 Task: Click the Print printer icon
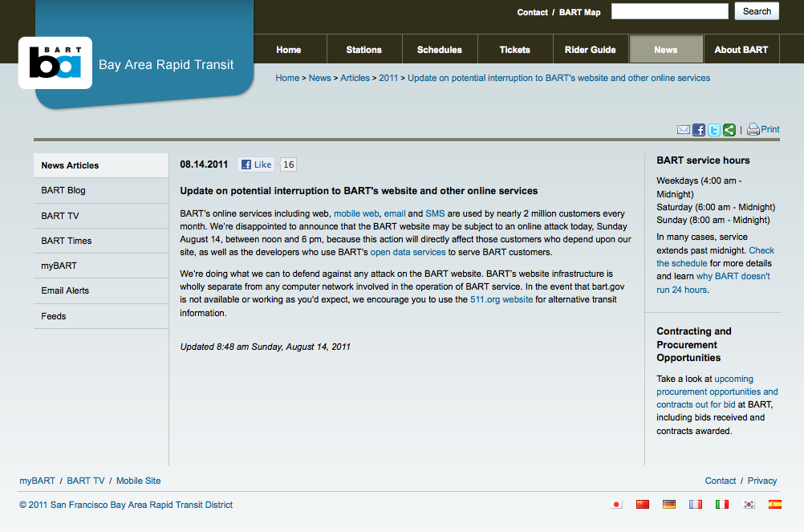pyautogui.click(x=753, y=130)
